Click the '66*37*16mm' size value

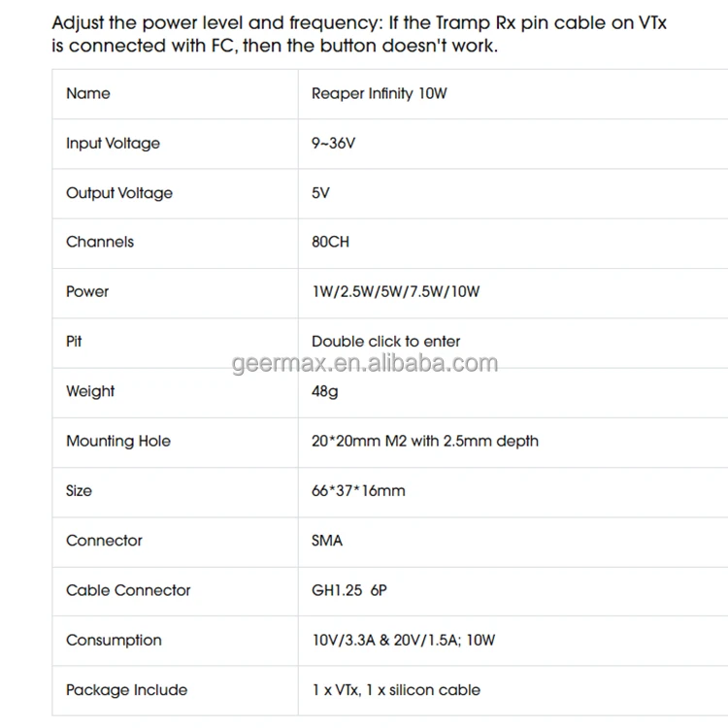(358, 491)
